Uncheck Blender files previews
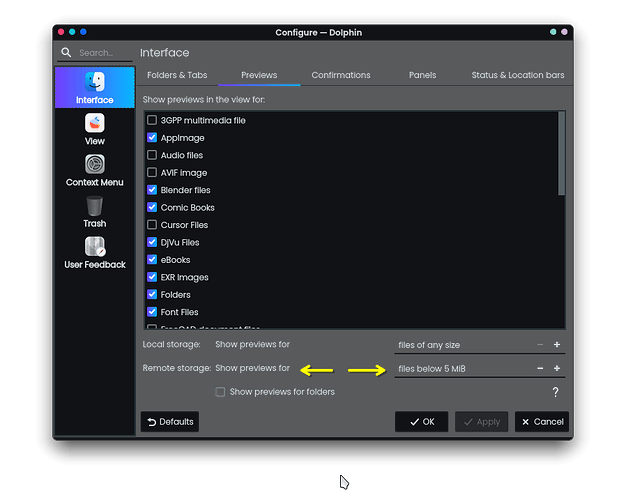The image size is (626, 500). coord(152,190)
